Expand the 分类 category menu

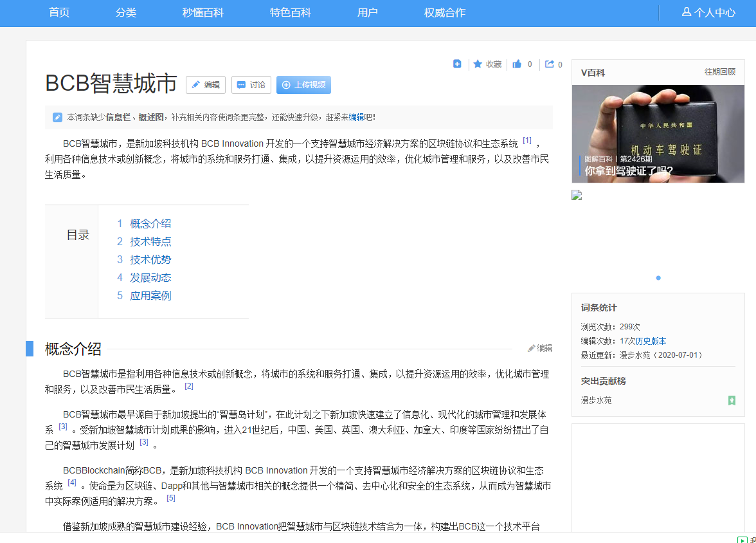point(126,13)
